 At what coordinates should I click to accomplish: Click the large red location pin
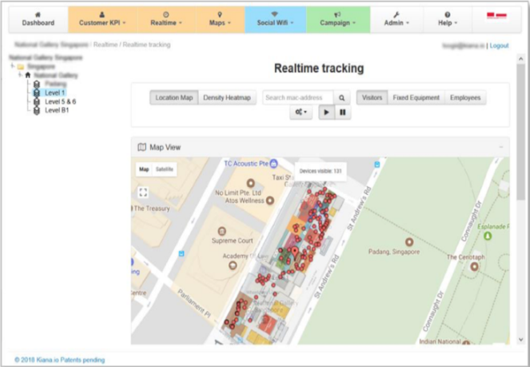tap(295, 252)
